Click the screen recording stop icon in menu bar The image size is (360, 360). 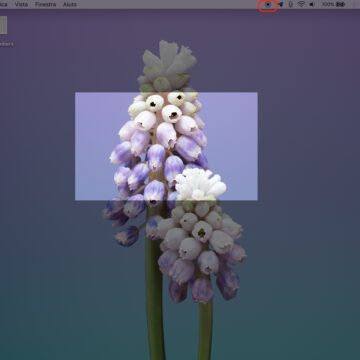coord(268,4)
